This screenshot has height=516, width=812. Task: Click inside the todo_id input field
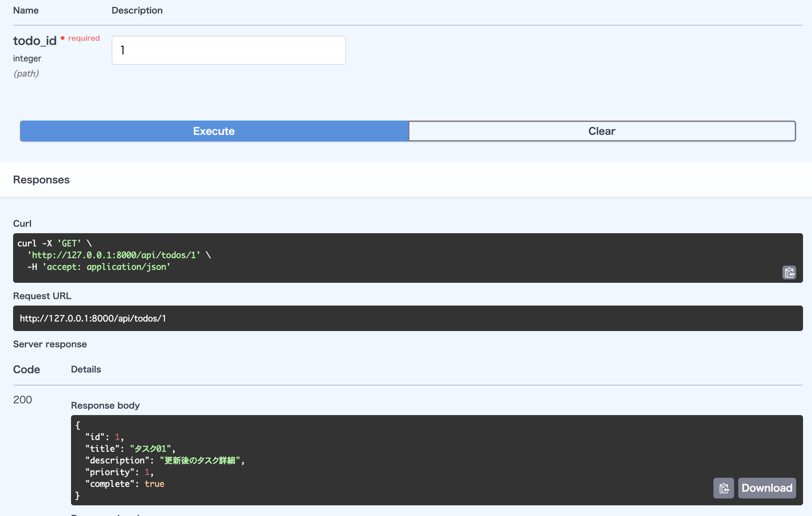[229, 50]
